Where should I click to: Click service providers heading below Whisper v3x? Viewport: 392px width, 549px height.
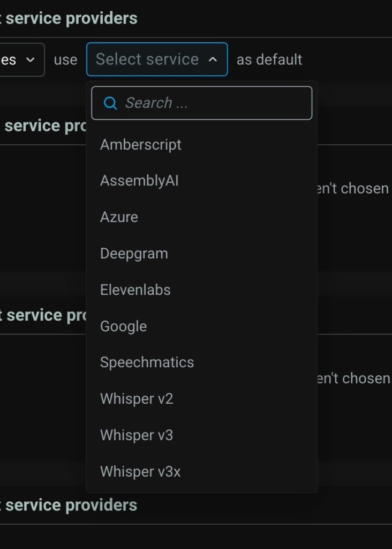(71, 505)
